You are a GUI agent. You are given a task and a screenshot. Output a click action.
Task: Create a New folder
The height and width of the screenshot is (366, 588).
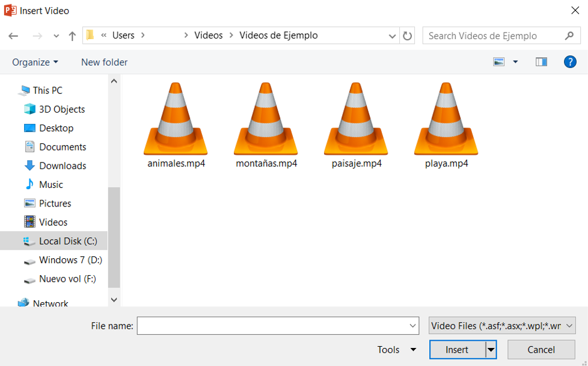(104, 63)
